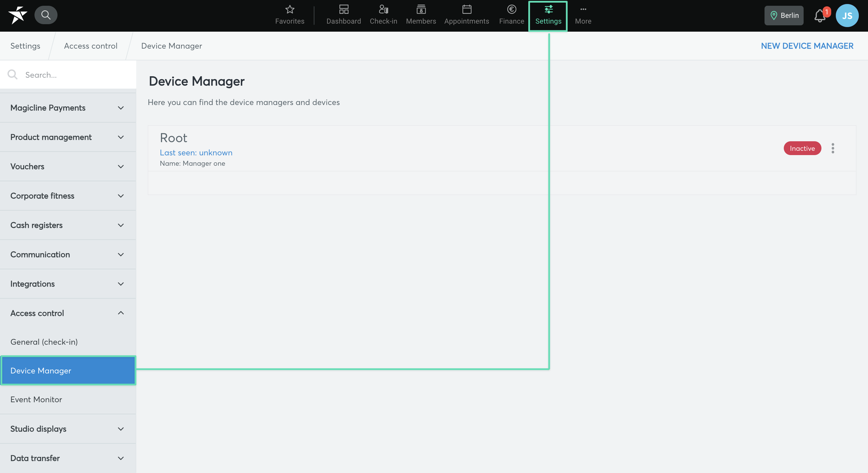
Task: Open the More menu
Action: click(583, 16)
